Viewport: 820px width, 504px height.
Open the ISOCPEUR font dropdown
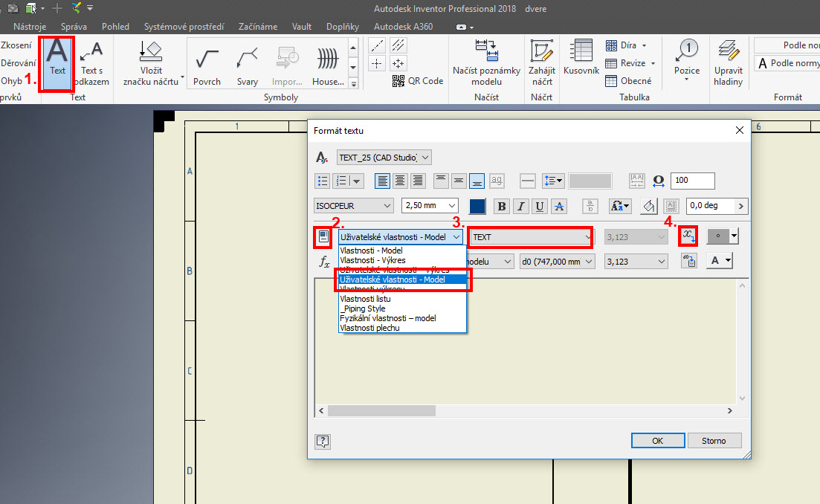(x=354, y=206)
